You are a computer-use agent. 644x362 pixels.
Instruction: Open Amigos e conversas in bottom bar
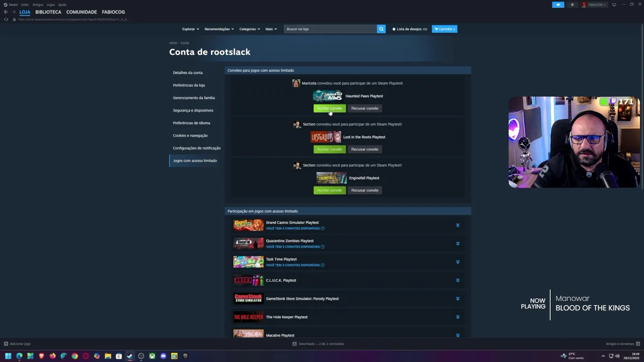point(622,344)
